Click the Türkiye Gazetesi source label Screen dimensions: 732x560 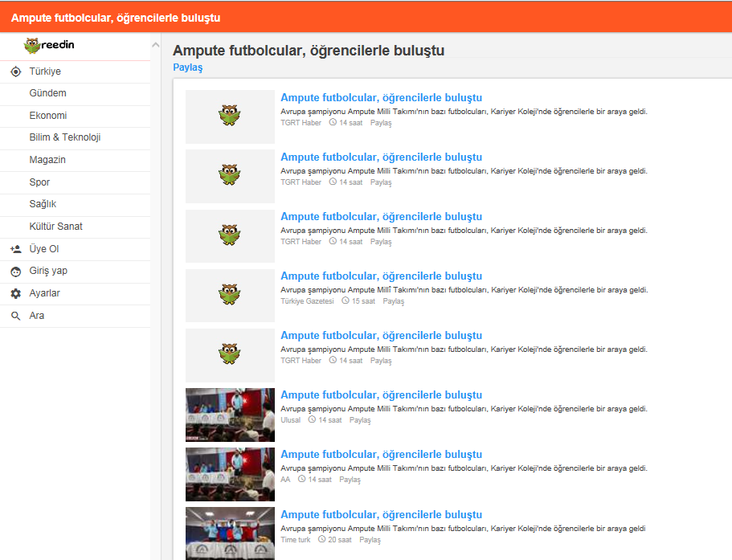(x=307, y=301)
